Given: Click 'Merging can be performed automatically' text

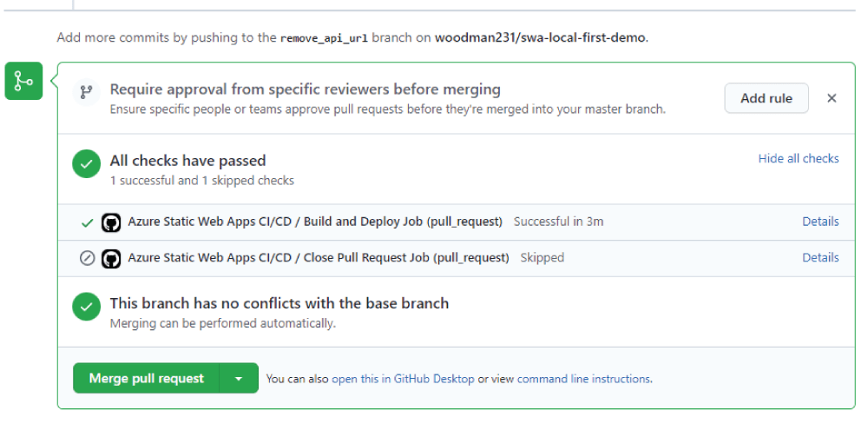Looking at the screenshot, I should [x=222, y=323].
